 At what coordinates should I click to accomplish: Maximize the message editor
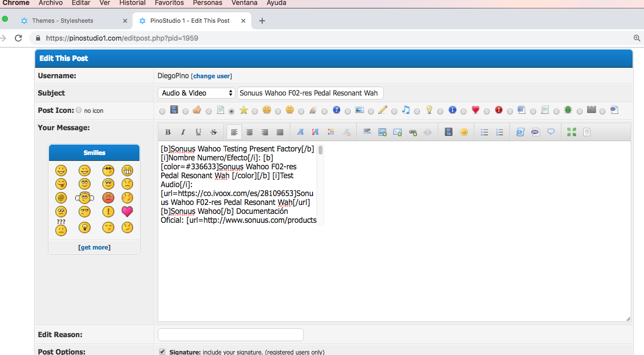(572, 132)
